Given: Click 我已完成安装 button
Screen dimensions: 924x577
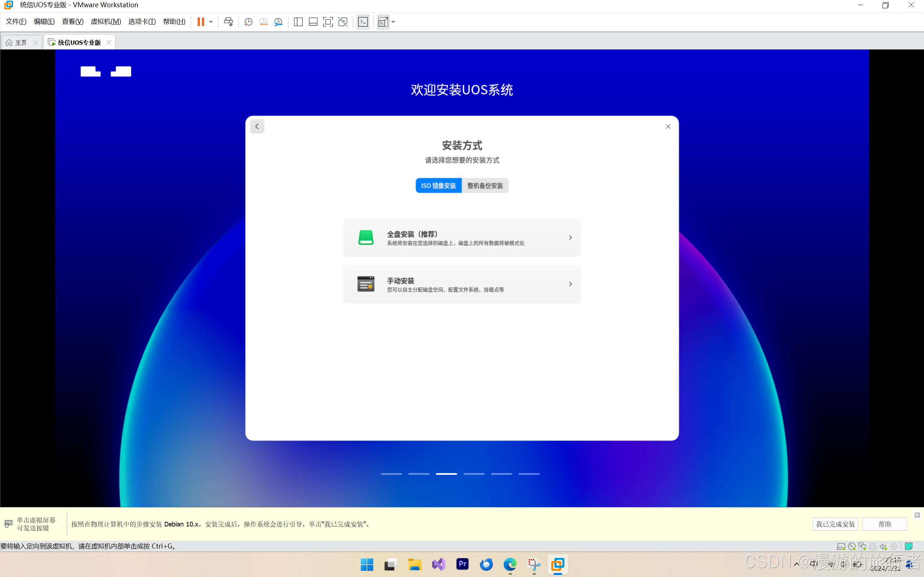Looking at the screenshot, I should coord(835,524).
